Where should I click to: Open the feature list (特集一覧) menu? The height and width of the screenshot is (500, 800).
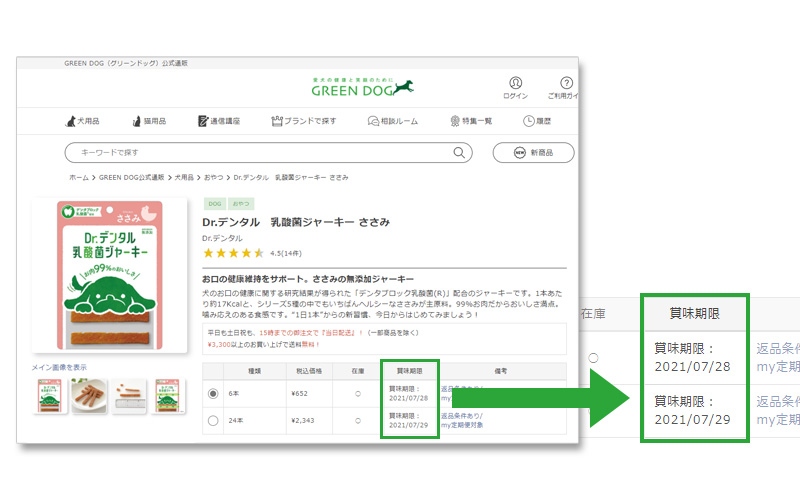point(471,121)
